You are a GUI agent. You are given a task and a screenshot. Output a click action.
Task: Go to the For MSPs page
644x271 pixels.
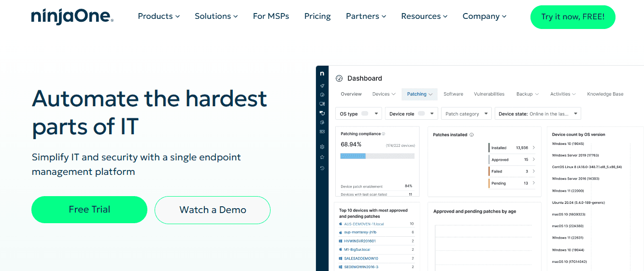pyautogui.click(x=271, y=16)
